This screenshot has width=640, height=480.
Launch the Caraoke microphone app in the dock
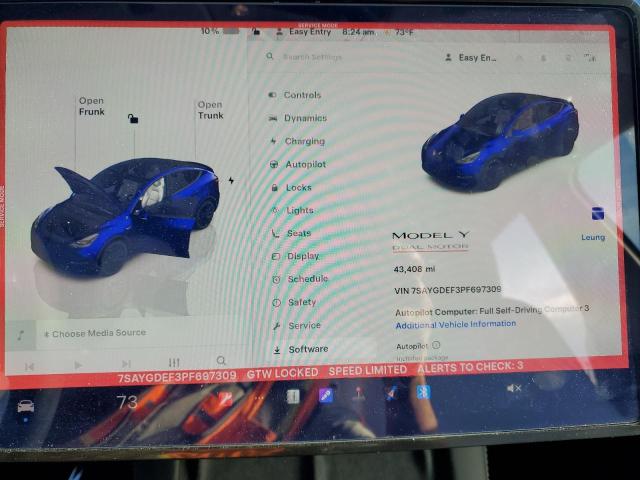[x=325, y=396]
